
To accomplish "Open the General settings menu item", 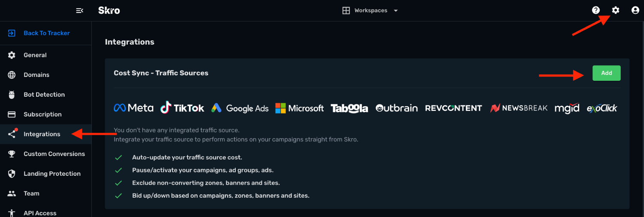I will pyautogui.click(x=46, y=55).
